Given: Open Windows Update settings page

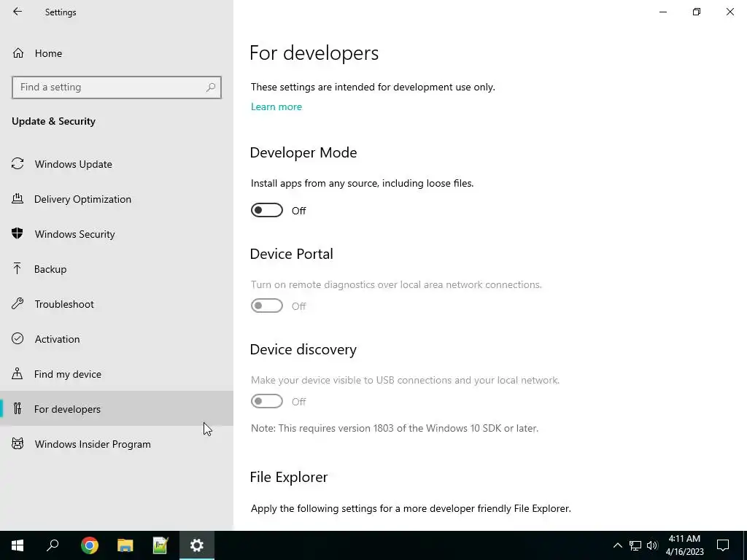Looking at the screenshot, I should 117,164.
